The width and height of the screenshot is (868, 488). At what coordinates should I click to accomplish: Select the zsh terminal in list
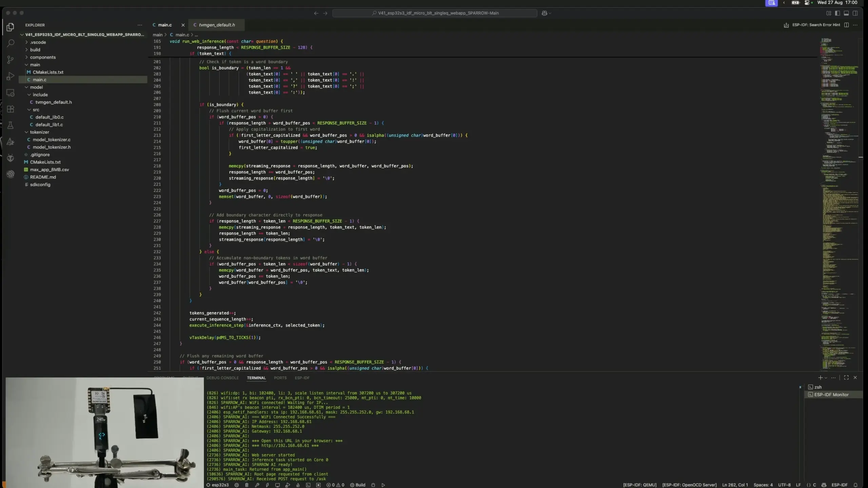tap(833, 387)
